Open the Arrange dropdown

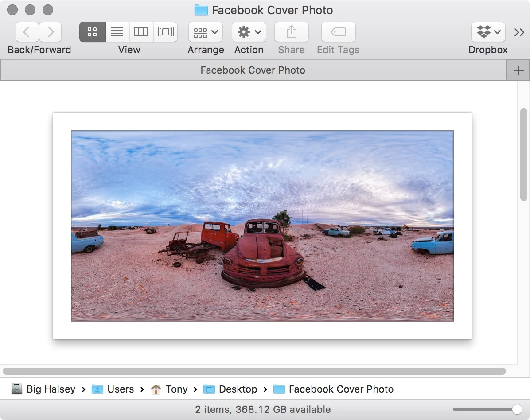[206, 31]
